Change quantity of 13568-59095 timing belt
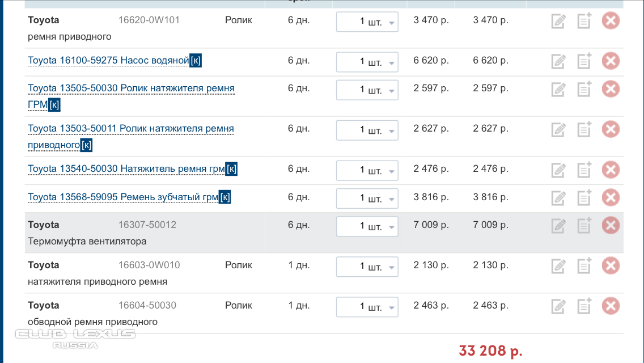This screenshot has width=644, height=363. click(x=367, y=198)
